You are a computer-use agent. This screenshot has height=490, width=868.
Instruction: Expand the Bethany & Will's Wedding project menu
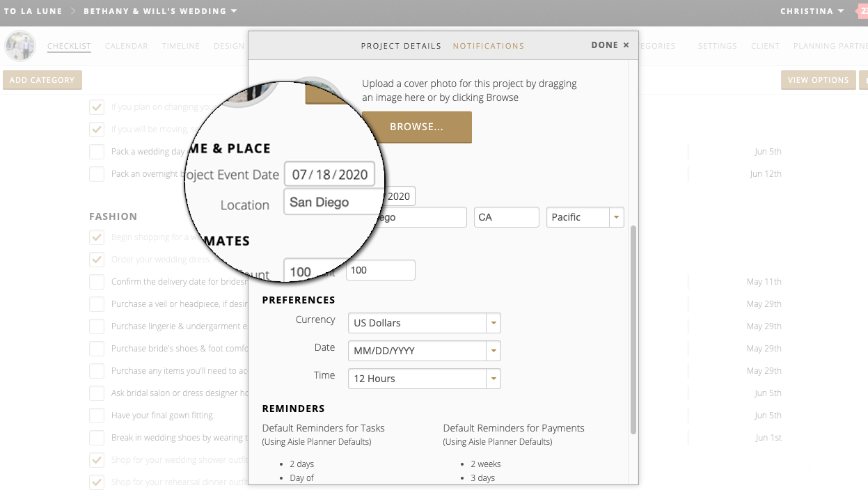pos(160,11)
